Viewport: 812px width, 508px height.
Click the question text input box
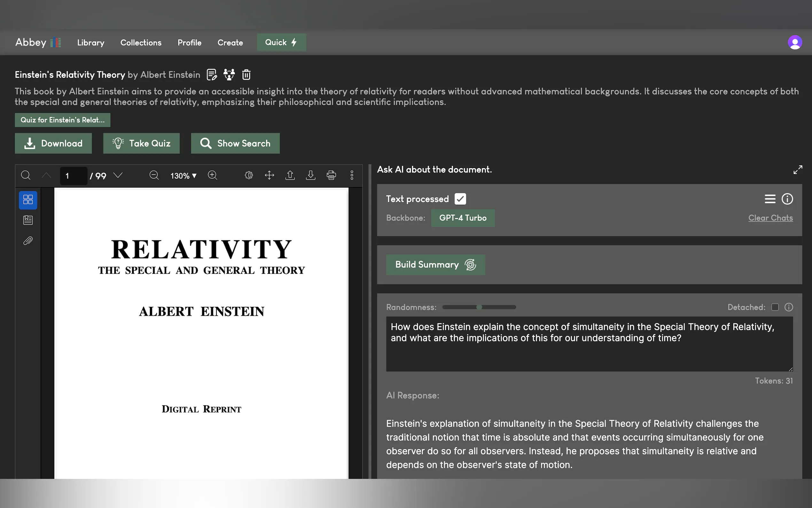tap(589, 344)
